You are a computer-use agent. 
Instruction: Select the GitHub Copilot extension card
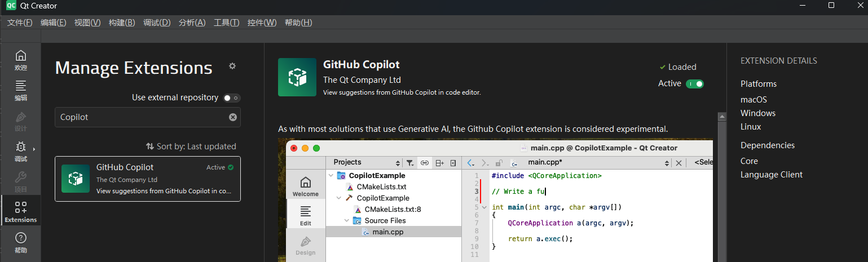[x=148, y=179]
